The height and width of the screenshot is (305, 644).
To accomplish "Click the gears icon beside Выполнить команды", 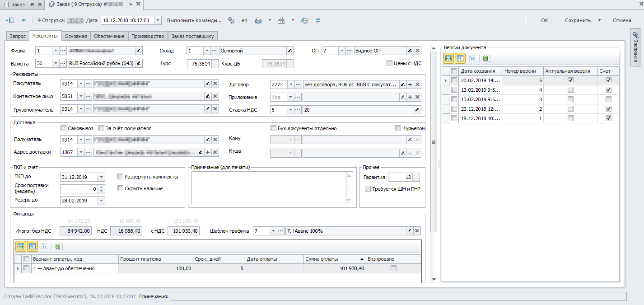I will [x=231, y=20].
